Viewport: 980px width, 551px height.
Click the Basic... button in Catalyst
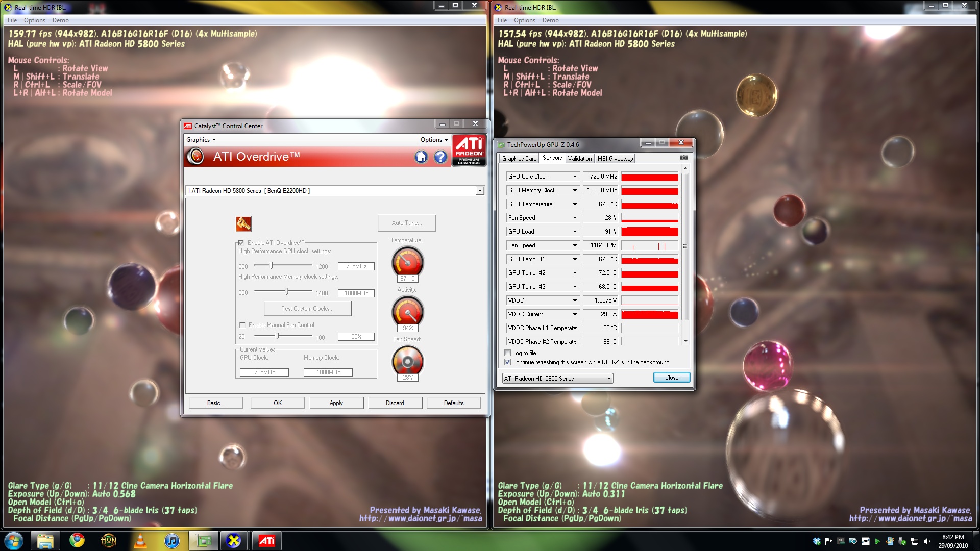click(216, 403)
